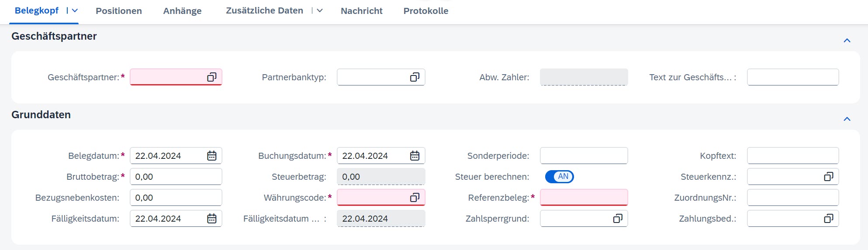Open value help for Geschäftspartner field
This screenshot has width=868, height=250.
coord(212,77)
